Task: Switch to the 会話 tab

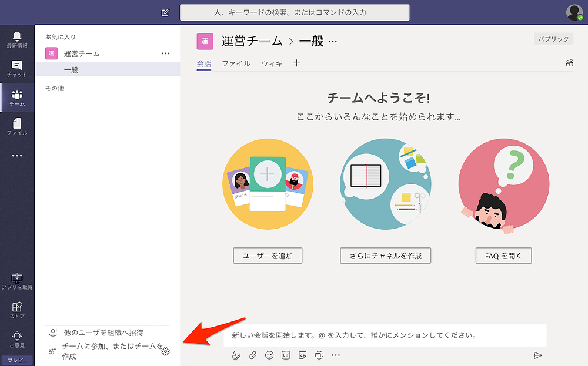Action: pyautogui.click(x=204, y=63)
